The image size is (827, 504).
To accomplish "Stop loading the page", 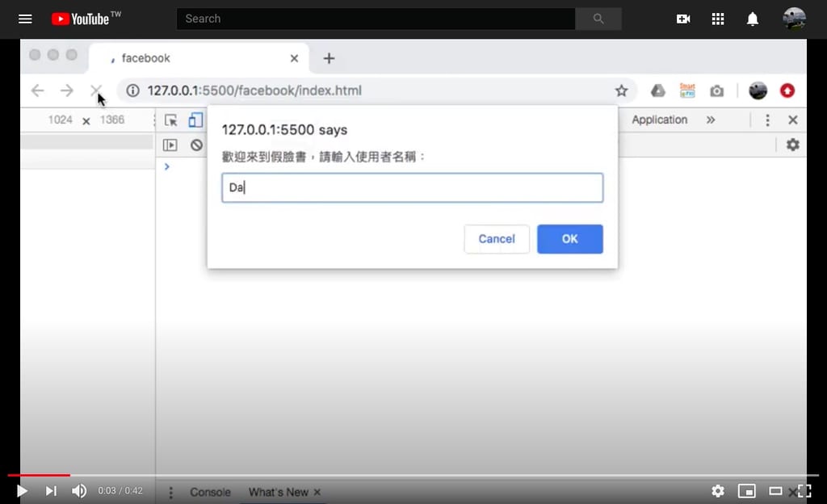I will pos(95,90).
